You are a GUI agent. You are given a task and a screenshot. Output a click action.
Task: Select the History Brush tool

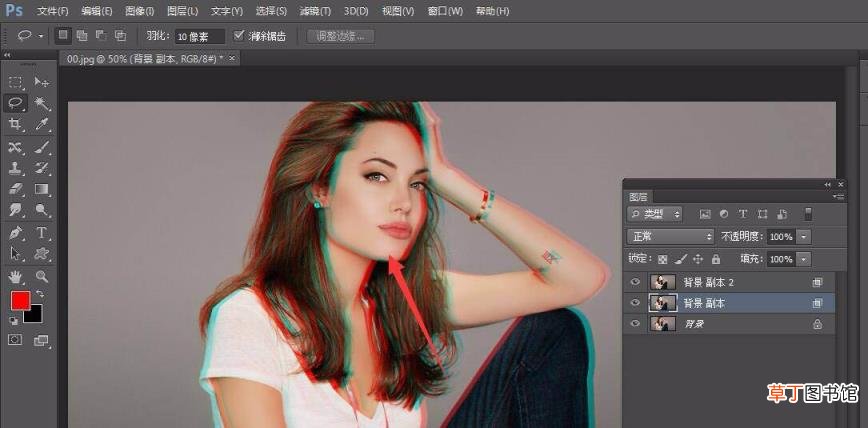point(42,168)
